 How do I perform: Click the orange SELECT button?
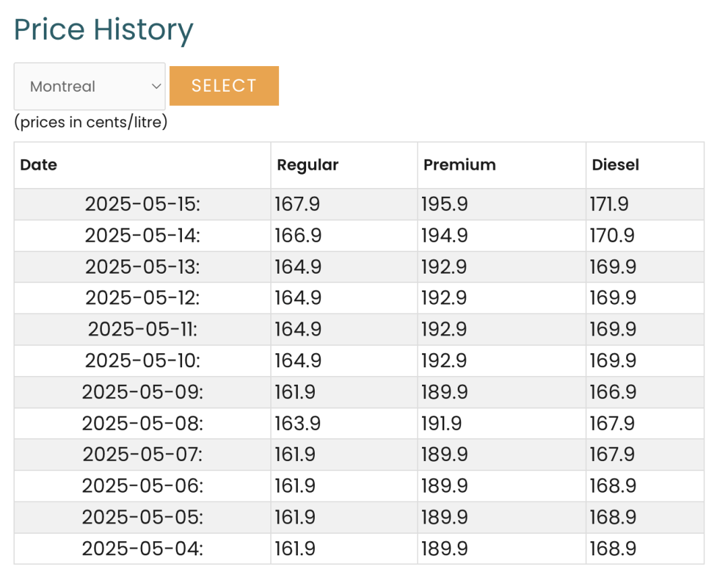[224, 86]
